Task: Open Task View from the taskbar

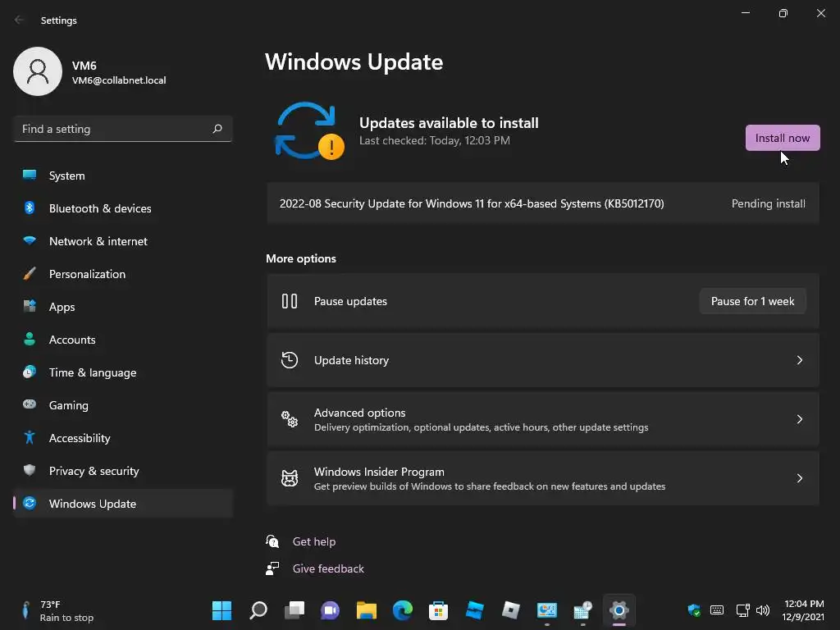Action: tap(294, 610)
